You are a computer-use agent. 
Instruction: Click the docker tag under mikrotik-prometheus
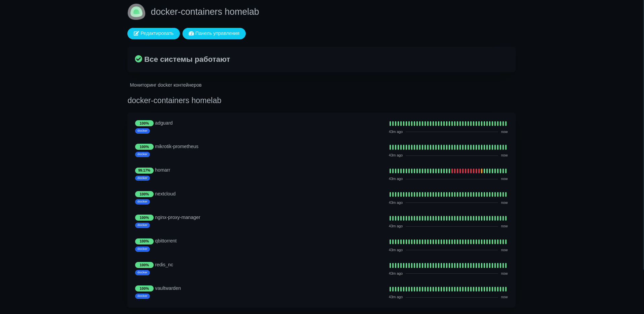tap(143, 154)
